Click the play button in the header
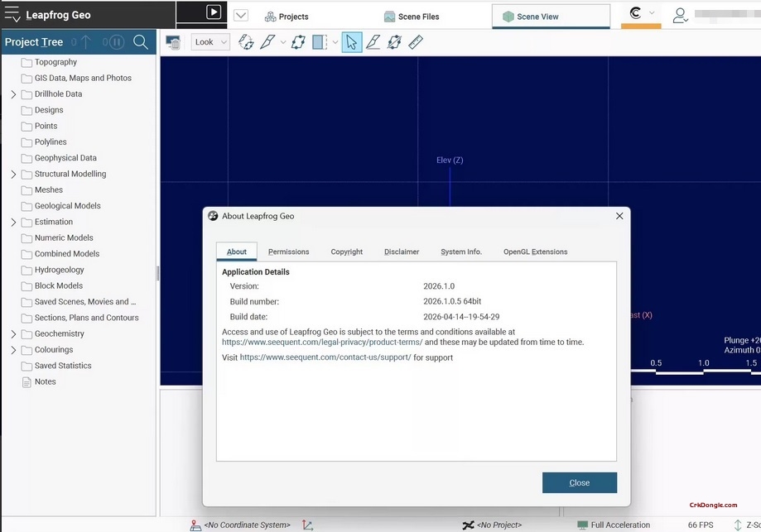Viewport: 761px width, 532px height. coord(214,12)
